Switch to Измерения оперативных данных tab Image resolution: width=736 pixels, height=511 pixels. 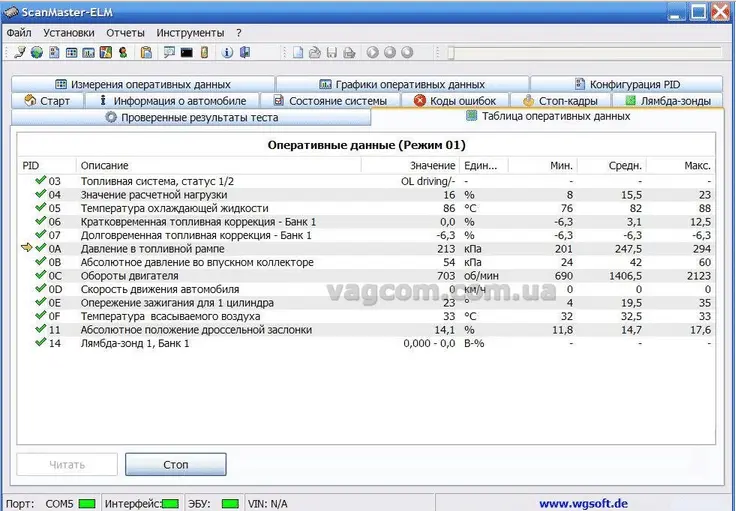point(143,84)
